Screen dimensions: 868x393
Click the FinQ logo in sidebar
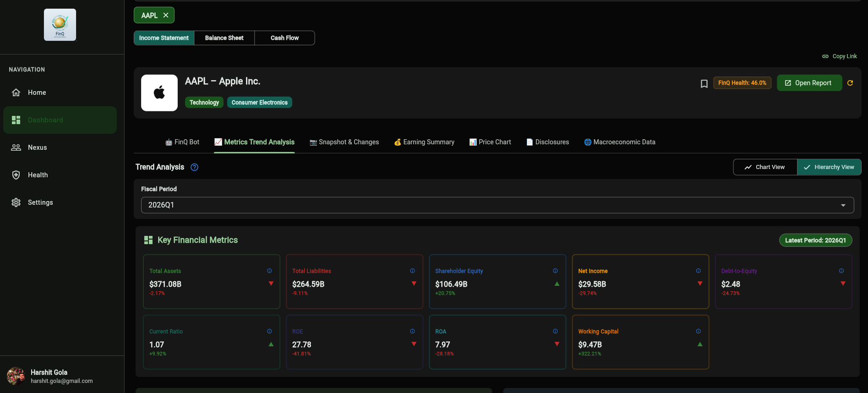coord(60,25)
